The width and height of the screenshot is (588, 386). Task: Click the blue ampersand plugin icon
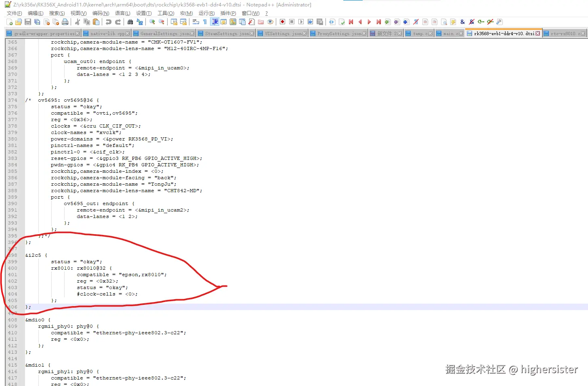click(x=462, y=22)
